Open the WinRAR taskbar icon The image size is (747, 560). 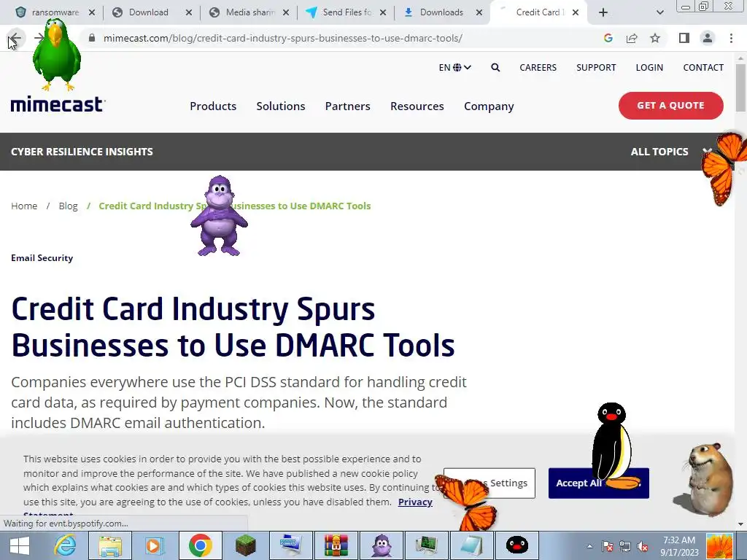point(336,545)
